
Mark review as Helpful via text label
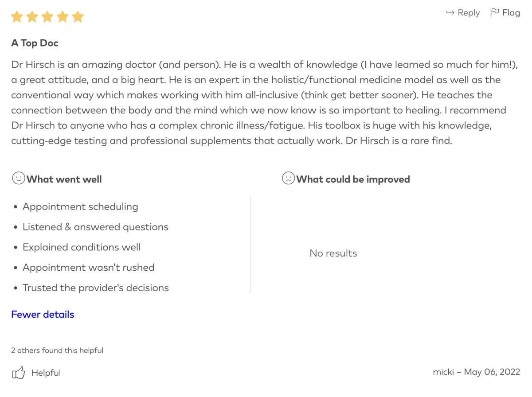pos(46,373)
